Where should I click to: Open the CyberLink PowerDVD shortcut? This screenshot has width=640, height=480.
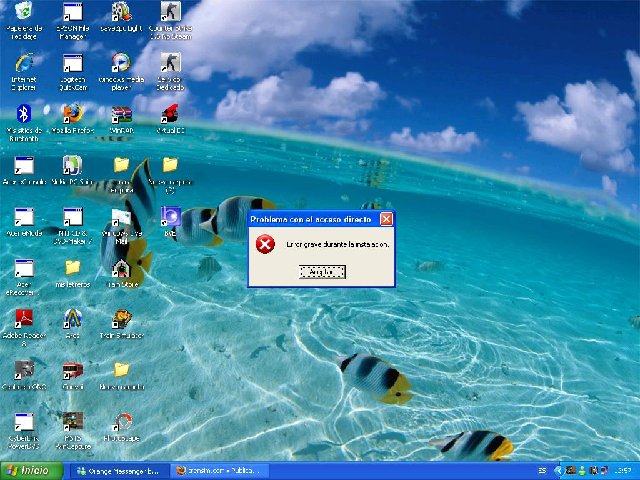(x=23, y=421)
